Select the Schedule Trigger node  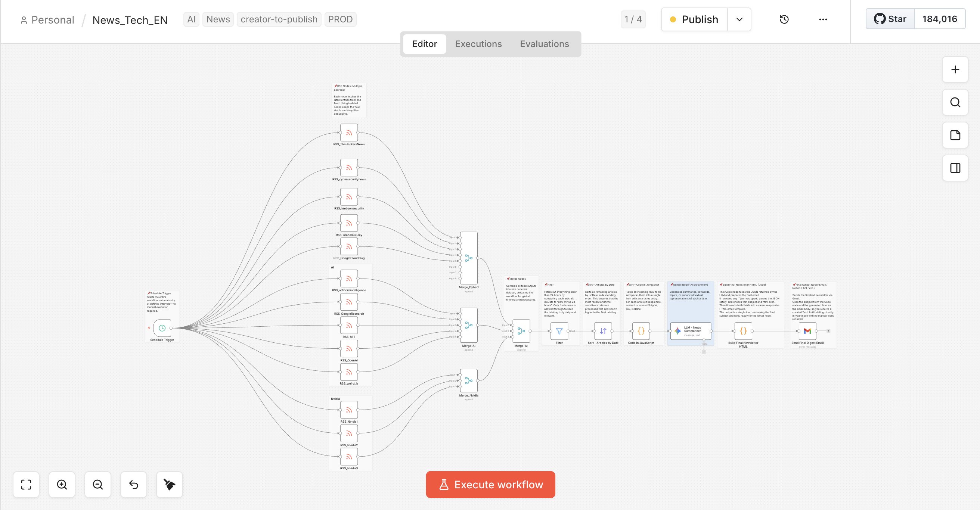click(x=162, y=329)
